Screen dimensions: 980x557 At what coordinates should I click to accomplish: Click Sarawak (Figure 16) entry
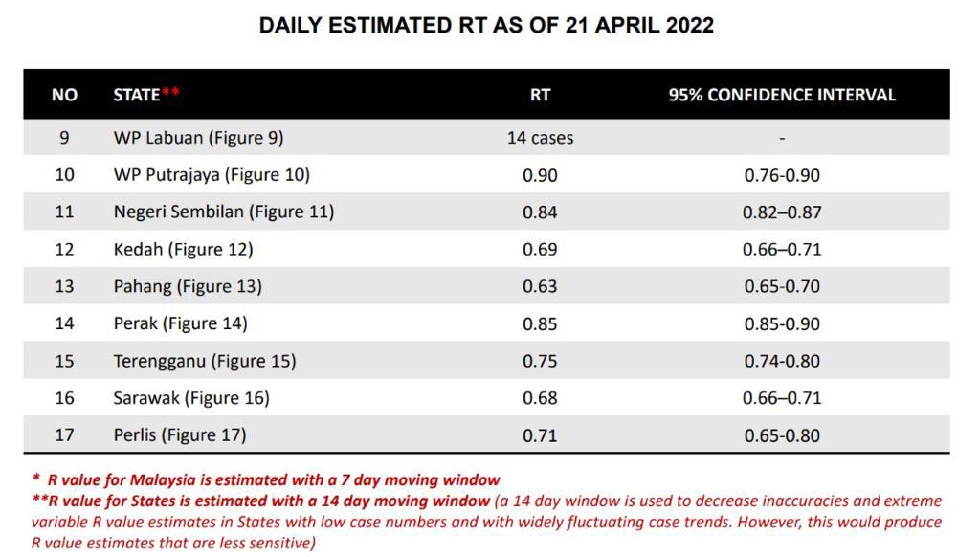tap(191, 398)
